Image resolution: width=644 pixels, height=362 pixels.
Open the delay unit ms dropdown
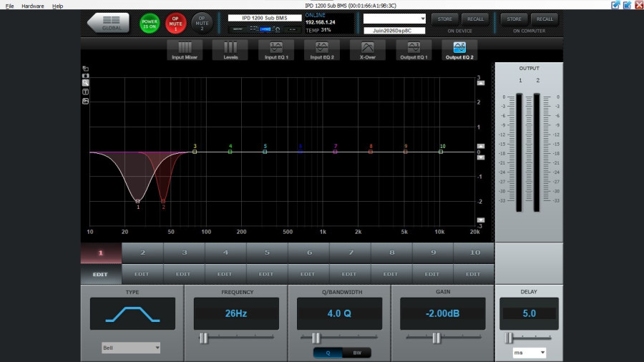(x=529, y=353)
